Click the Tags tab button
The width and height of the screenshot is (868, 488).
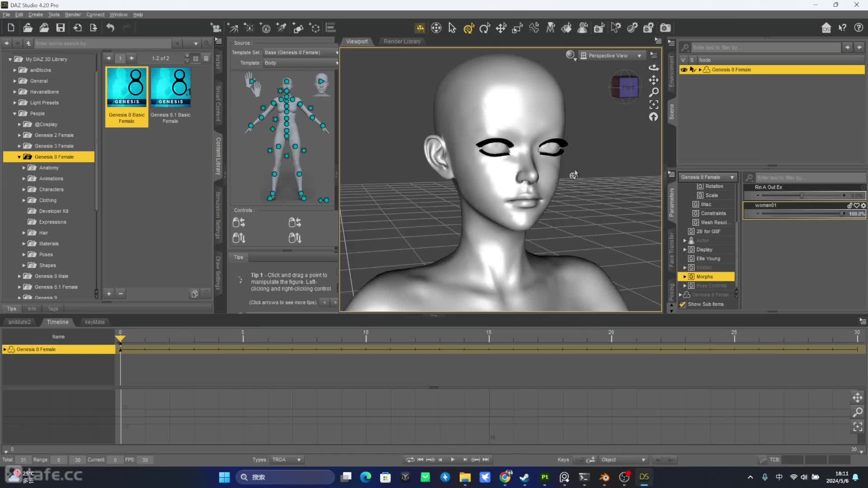pos(53,309)
